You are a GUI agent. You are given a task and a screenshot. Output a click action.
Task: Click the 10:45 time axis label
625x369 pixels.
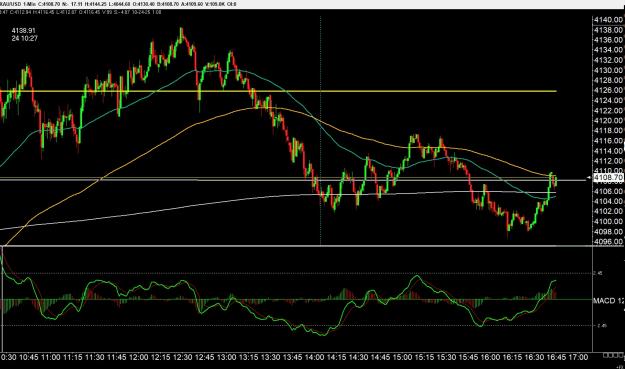click(28, 357)
